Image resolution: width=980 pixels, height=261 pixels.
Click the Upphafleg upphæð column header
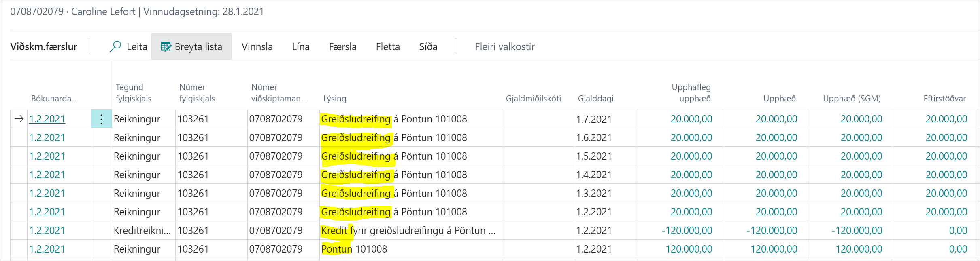click(x=691, y=93)
